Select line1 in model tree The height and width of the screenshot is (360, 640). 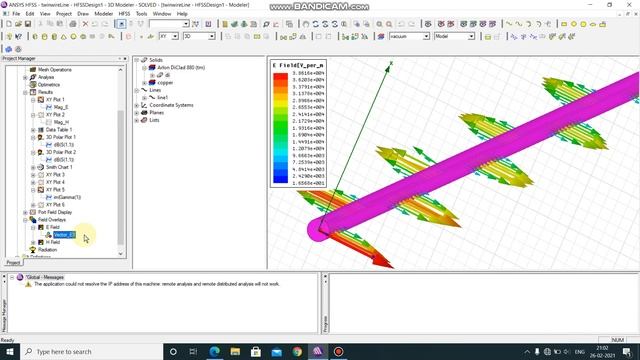162,98
